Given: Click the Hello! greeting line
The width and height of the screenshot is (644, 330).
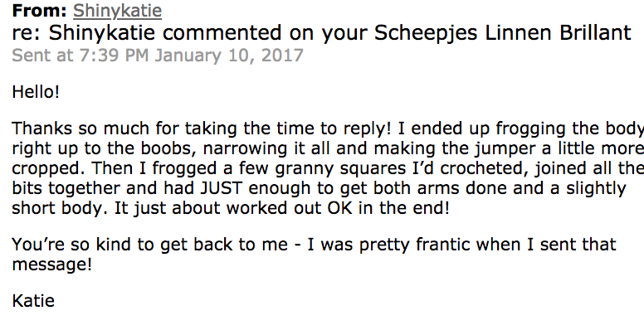Looking at the screenshot, I should click(36, 91).
